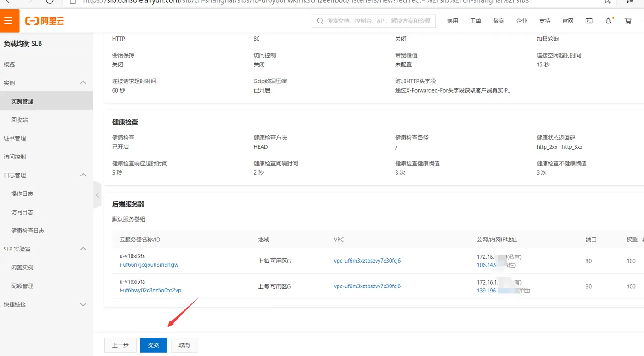Click the blue 提交 button
Screen dimensions: 644x356
(x=154, y=345)
